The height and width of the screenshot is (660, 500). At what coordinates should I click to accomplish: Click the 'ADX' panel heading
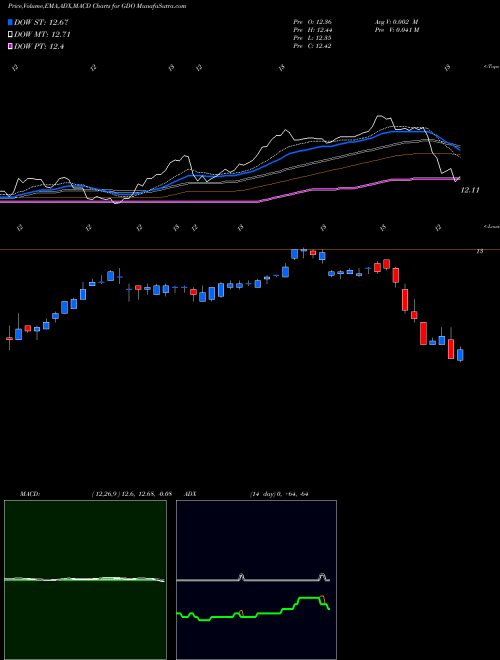tap(192, 494)
